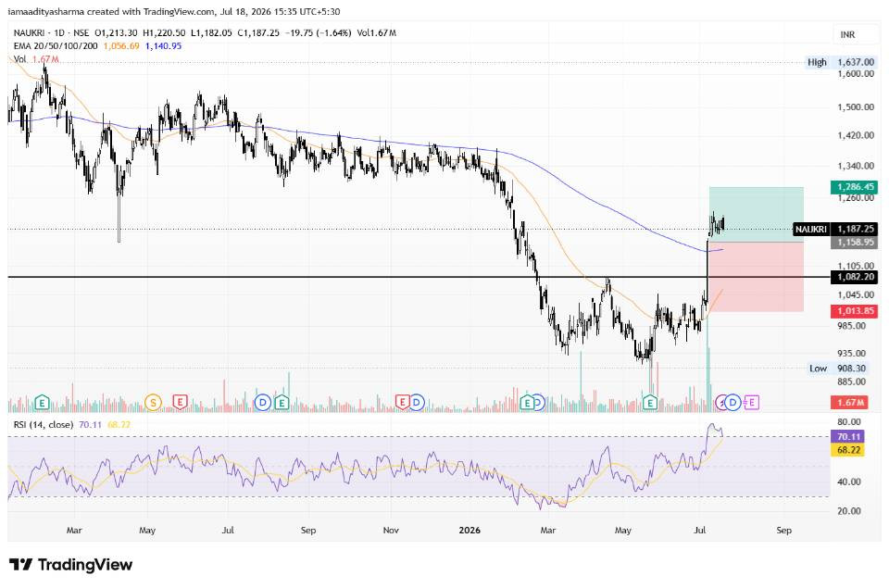Click blue D dividend marker near Nov
This screenshot has height=588, width=889.
click(417, 403)
